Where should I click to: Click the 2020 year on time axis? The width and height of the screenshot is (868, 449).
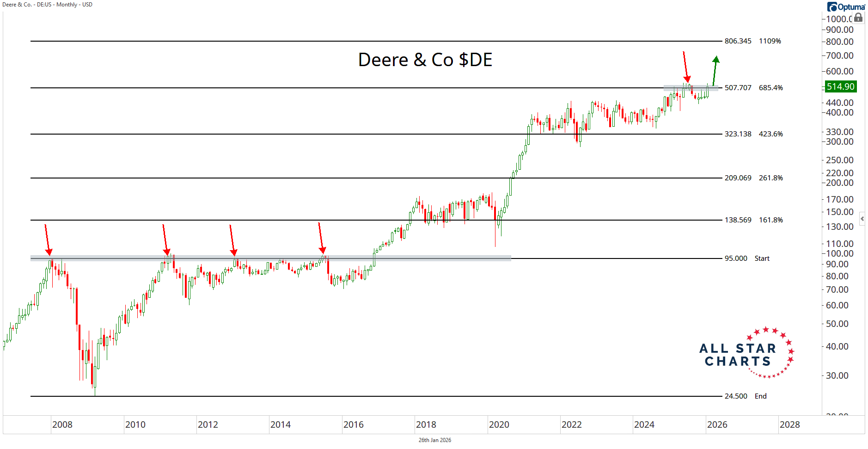499,424
